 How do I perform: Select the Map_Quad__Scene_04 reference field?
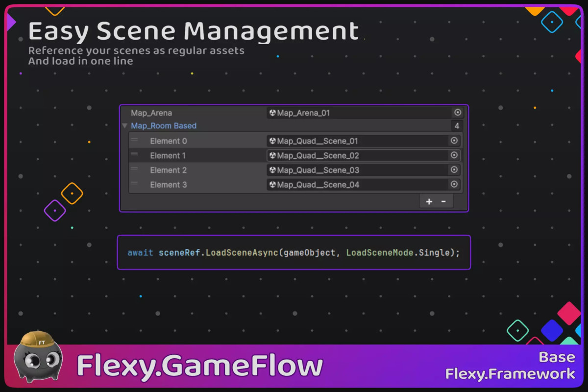[x=363, y=185]
